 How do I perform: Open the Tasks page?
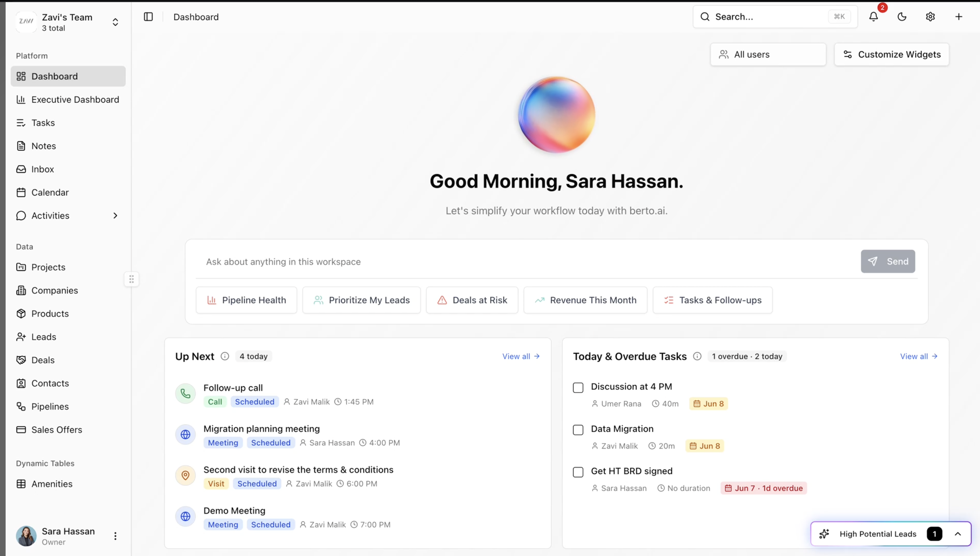click(68, 123)
